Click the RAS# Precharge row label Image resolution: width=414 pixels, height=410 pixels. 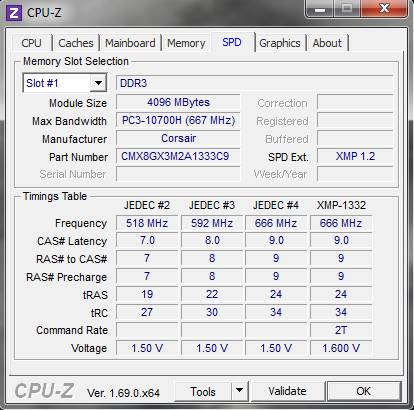[x=67, y=277]
